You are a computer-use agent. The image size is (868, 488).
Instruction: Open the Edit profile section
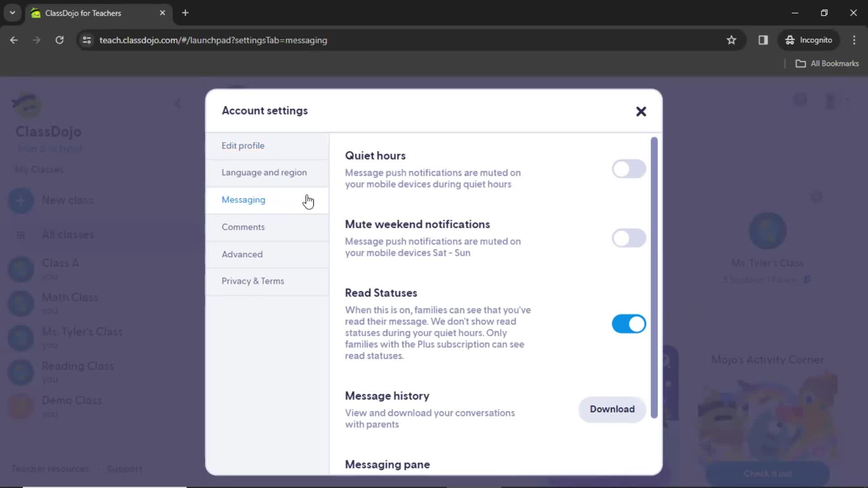click(243, 145)
